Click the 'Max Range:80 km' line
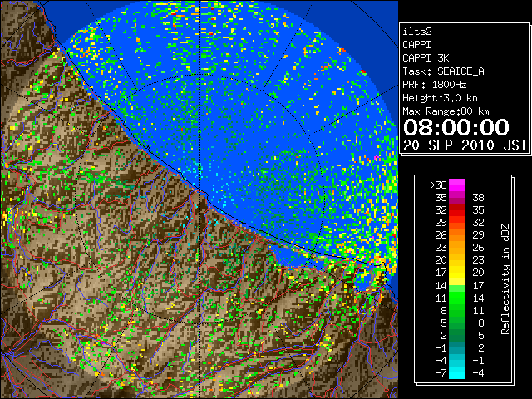This screenshot has height=399, width=532. pyautogui.click(x=446, y=111)
